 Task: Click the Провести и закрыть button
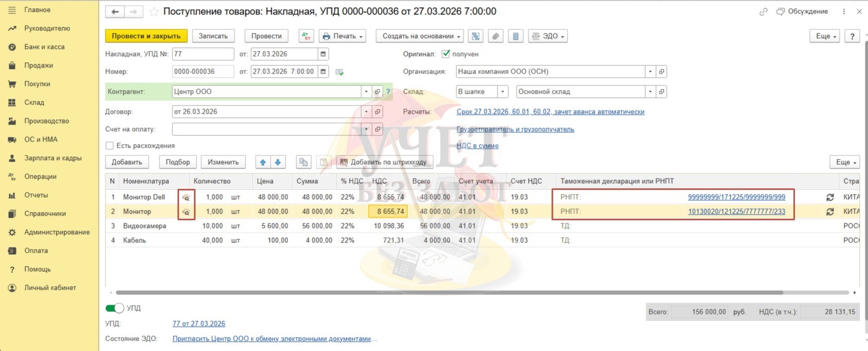[x=146, y=36]
